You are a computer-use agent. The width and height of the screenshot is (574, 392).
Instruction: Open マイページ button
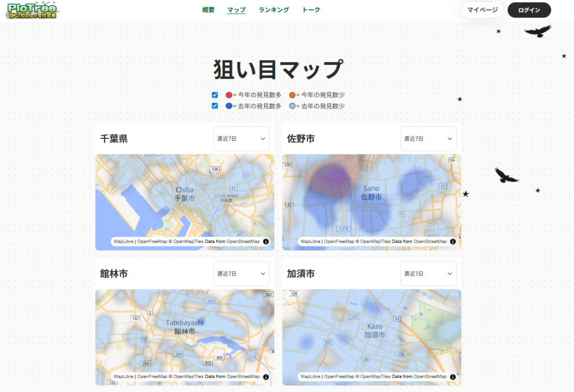(482, 10)
